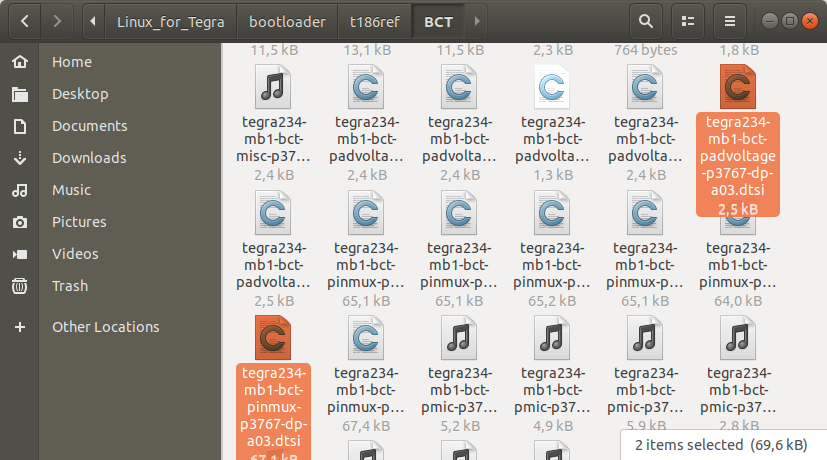827x460 pixels.
Task: Click the Videos camcorder icon in sidebar
Action: pos(20,254)
